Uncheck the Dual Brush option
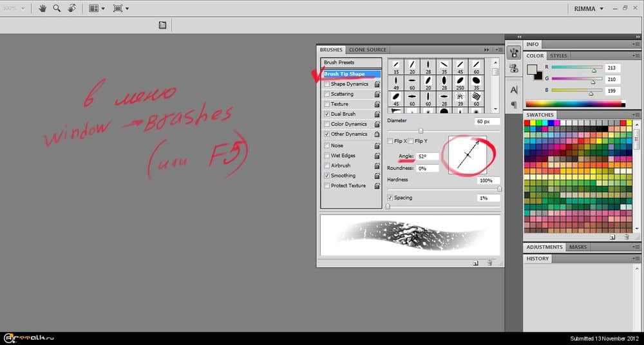This screenshot has width=644, height=345. [x=327, y=114]
